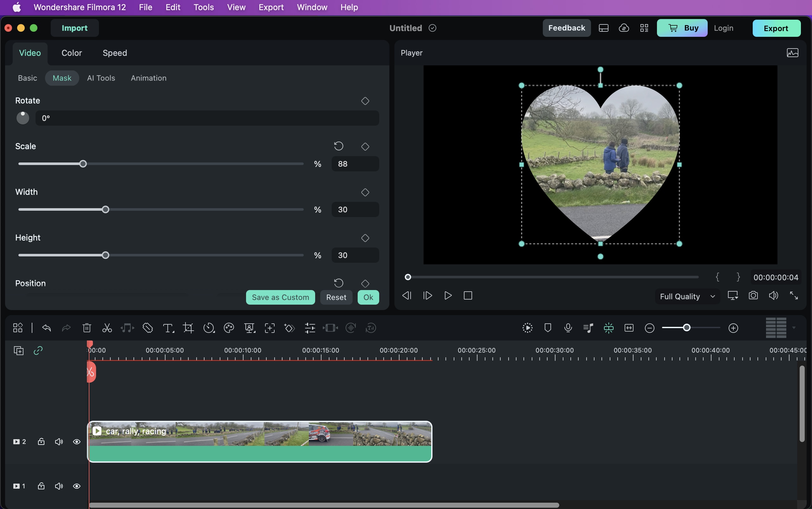The image size is (812, 509).
Task: Switch to the Color tab in properties
Action: pos(71,53)
